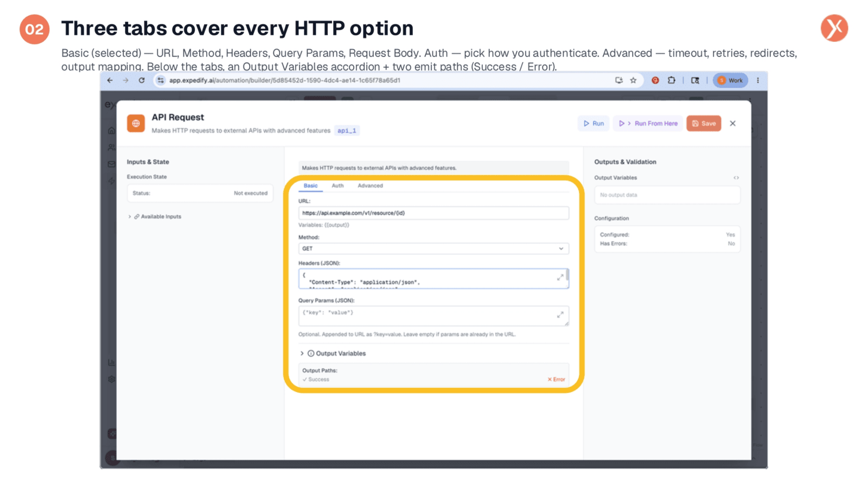Open the Method GET dropdown

(x=433, y=249)
